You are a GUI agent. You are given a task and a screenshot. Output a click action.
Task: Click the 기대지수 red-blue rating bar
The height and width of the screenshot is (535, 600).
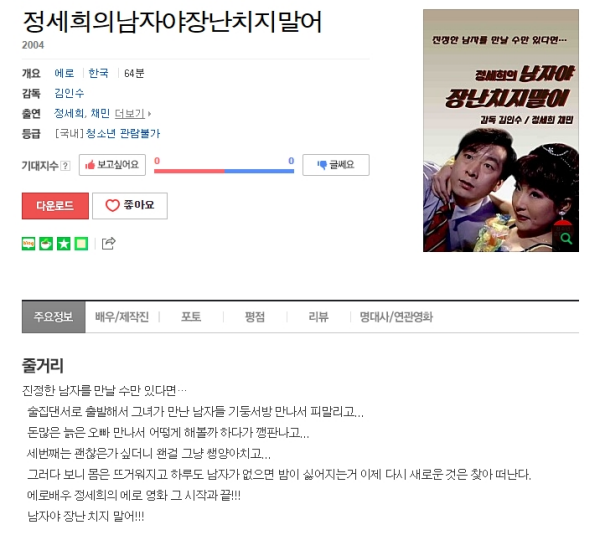point(224,171)
